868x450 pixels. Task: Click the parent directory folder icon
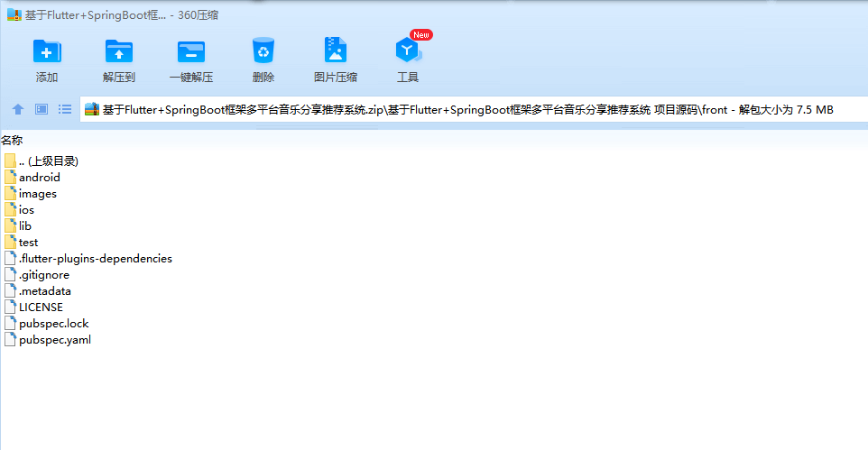tap(10, 161)
